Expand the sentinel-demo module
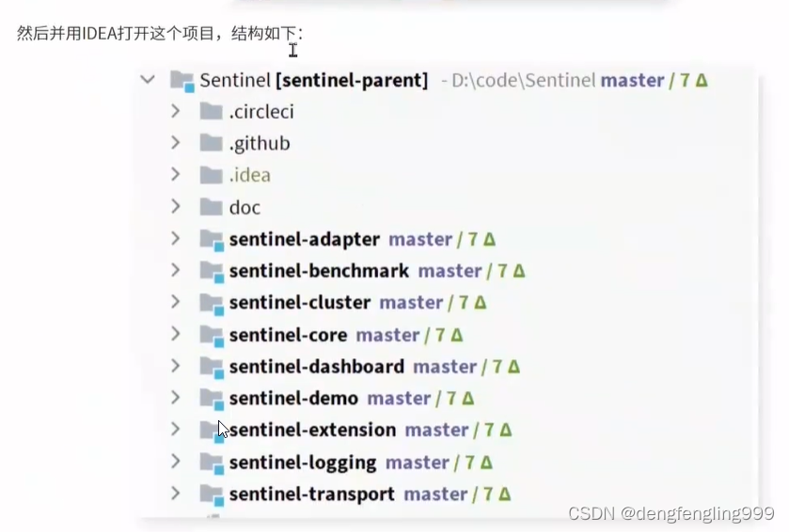The height and width of the screenshot is (532, 789). click(176, 399)
